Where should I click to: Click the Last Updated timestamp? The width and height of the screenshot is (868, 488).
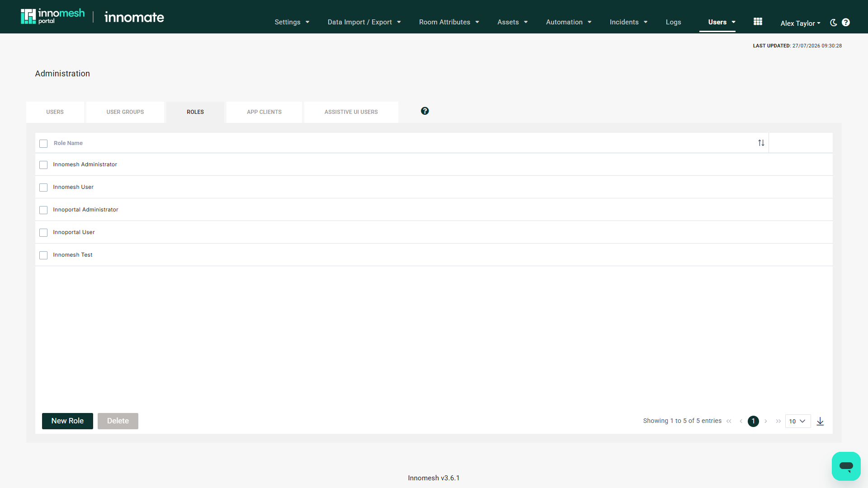[x=797, y=46]
